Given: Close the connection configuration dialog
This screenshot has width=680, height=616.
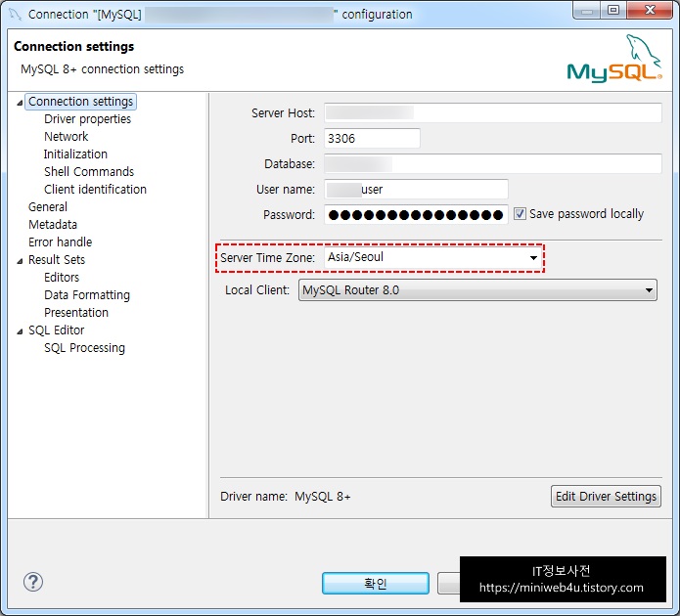Looking at the screenshot, I should (650, 11).
